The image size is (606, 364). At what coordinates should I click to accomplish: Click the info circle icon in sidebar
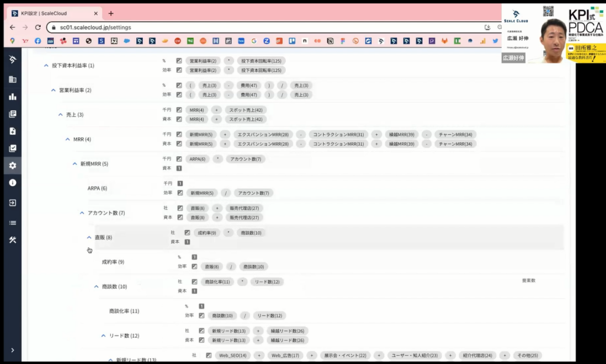tap(12, 183)
